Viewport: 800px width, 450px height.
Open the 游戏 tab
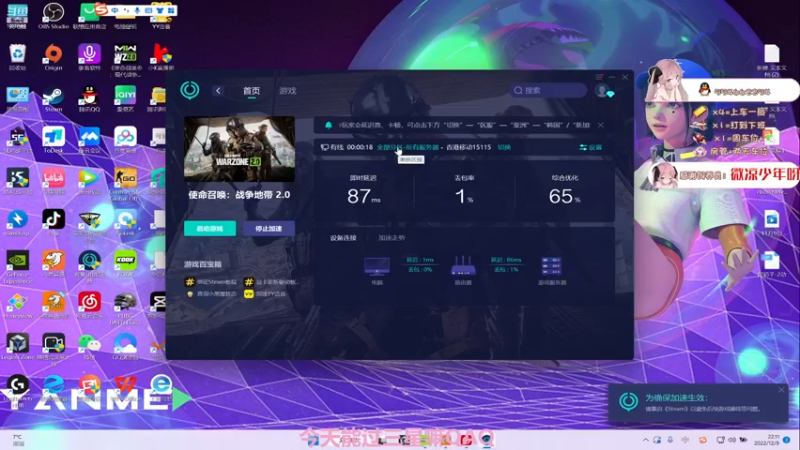click(287, 90)
